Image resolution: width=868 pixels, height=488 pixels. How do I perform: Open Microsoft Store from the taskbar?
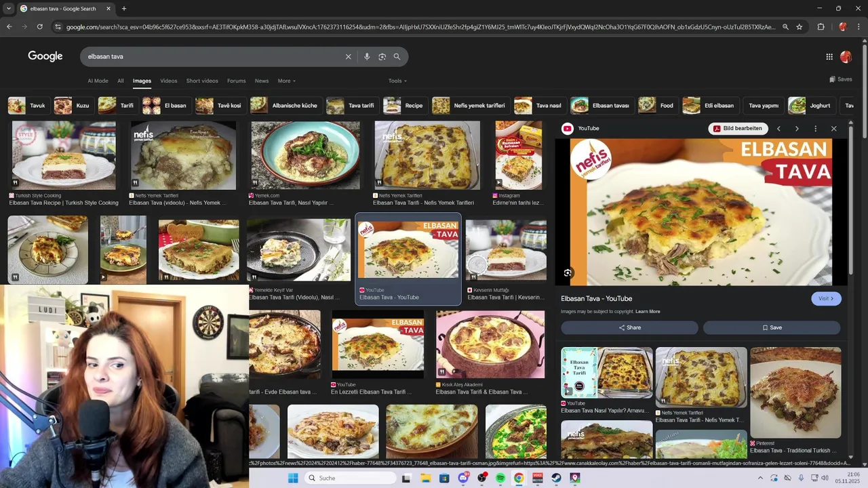[x=444, y=478]
